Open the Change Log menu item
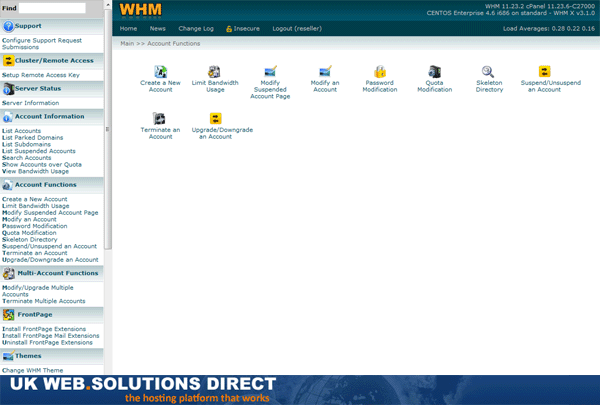The width and height of the screenshot is (600, 405). 196,29
